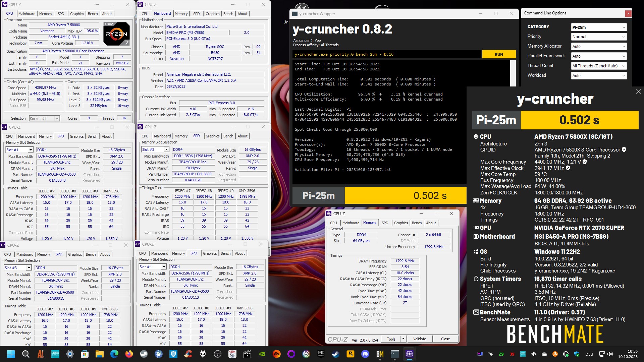This screenshot has height=362, width=644.
Task: Launch EA app from taskbar
Action: point(277,354)
